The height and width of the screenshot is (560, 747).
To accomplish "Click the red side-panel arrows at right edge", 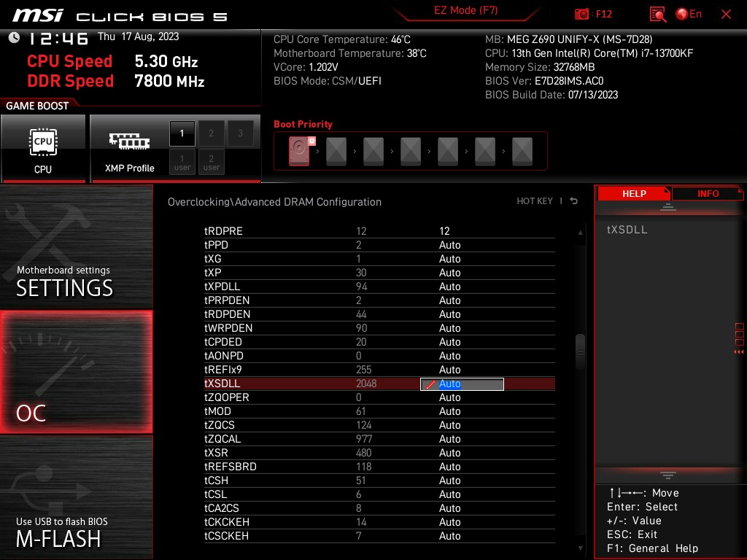I will coord(738,352).
